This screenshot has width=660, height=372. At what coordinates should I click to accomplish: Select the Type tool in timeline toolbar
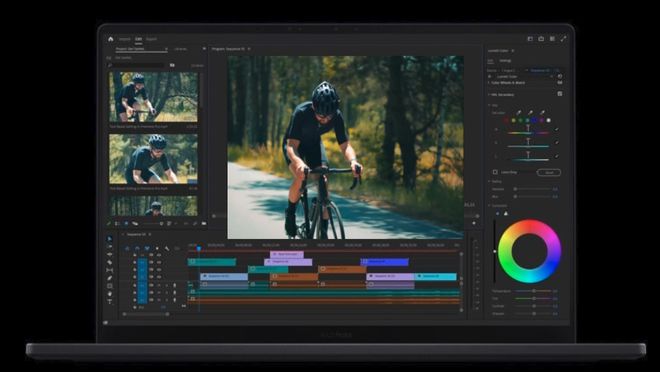point(109,301)
